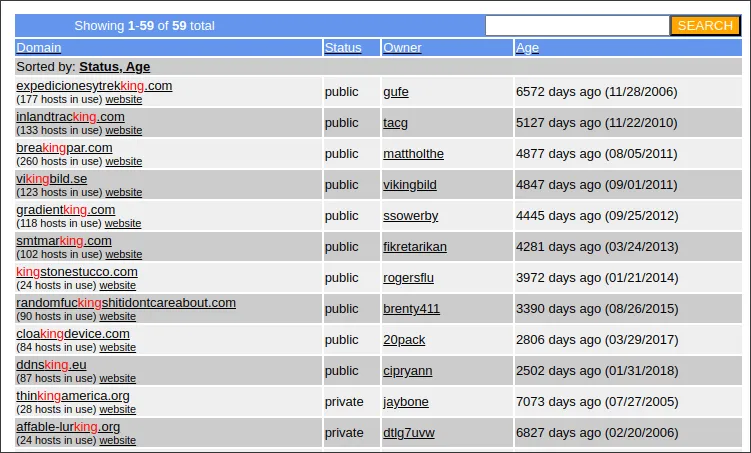Image resolution: width=751 pixels, height=453 pixels.
Task: Open the inlandtracking.com domain link
Action: point(70,117)
